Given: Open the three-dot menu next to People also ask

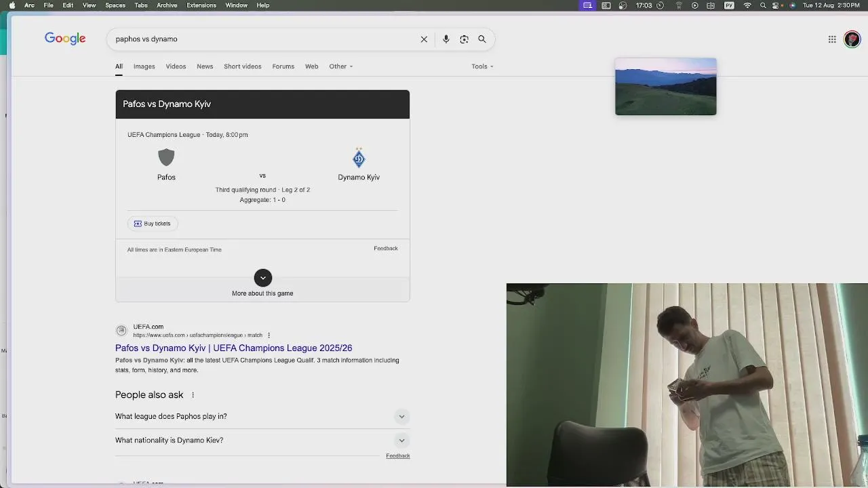Looking at the screenshot, I should point(193,395).
